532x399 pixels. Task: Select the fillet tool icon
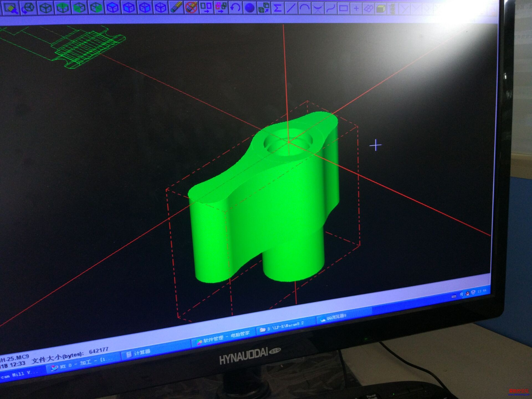318,8
